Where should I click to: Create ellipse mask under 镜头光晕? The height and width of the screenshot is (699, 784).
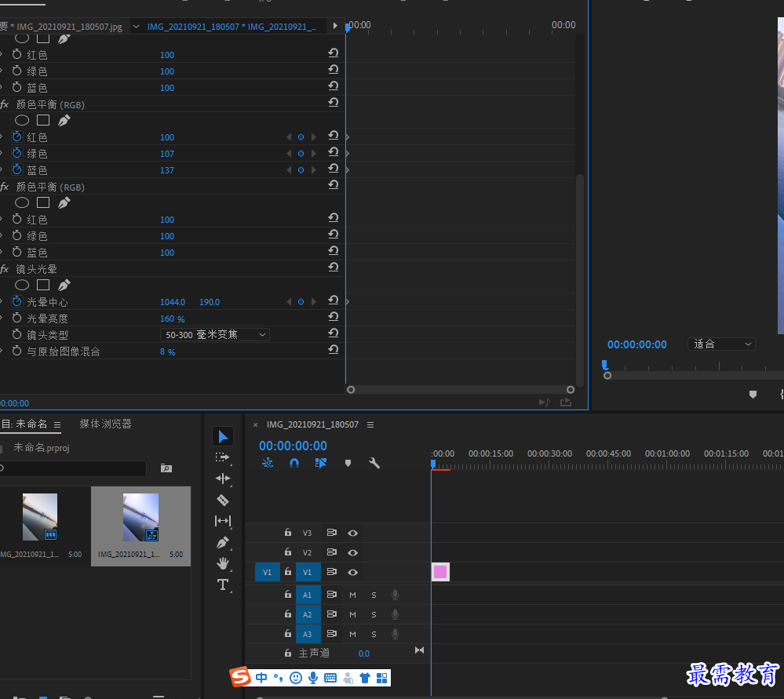click(22, 285)
